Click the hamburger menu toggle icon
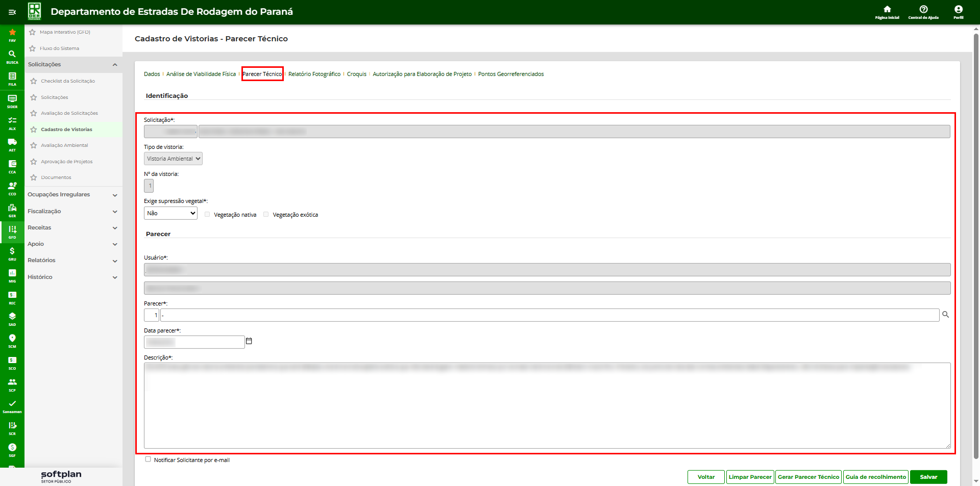The width and height of the screenshot is (980, 486). point(12,12)
